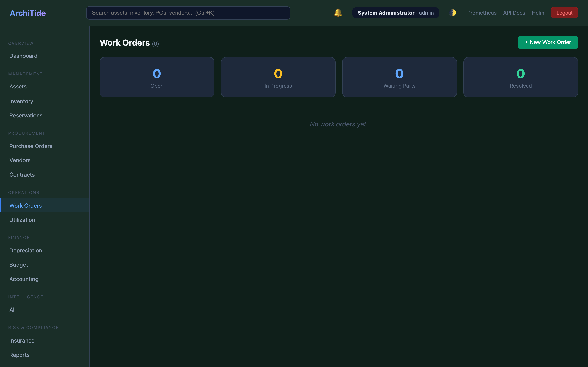This screenshot has height=367, width=588.
Task: Navigate to Contracts
Action: 22,175
